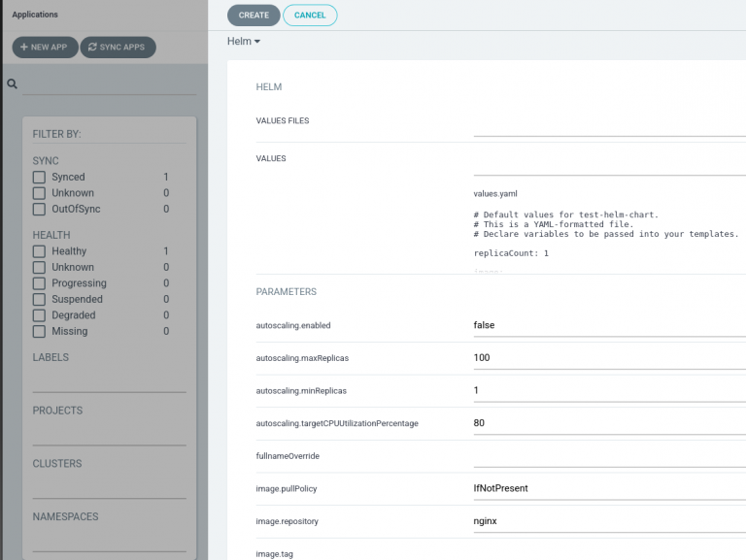Click the '# Default values for test-helm-chart.' line
Image resolution: width=746 pixels, height=560 pixels.
pos(565,214)
